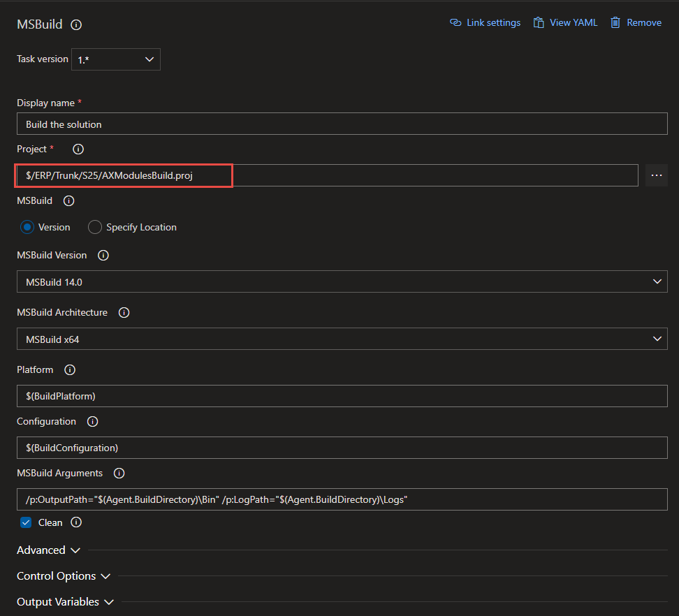Show info for MSBuild Arguments field

(x=119, y=473)
